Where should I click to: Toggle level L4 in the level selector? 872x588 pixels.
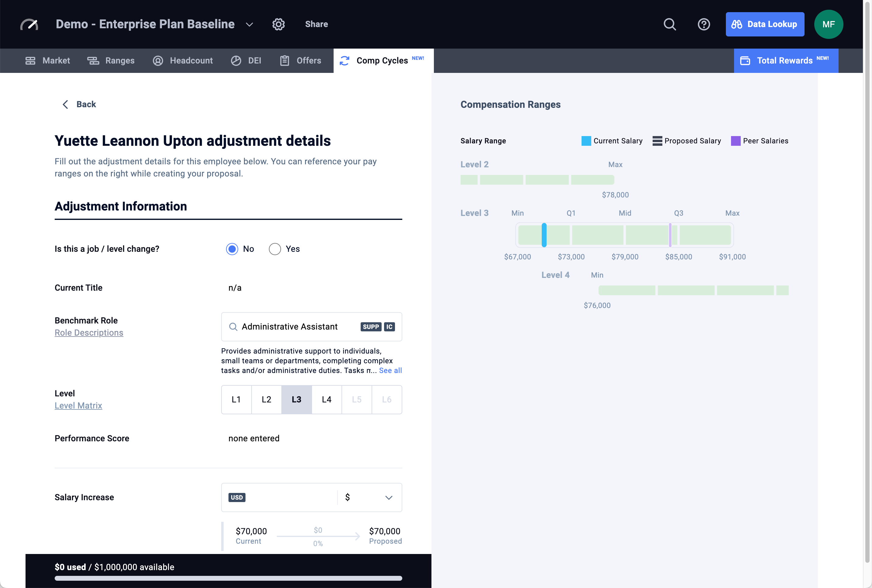pyautogui.click(x=326, y=399)
